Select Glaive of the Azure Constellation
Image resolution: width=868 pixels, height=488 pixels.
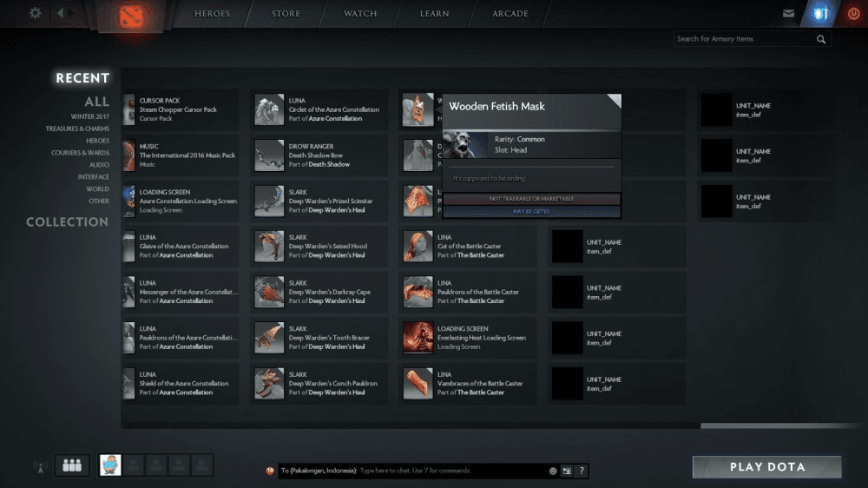click(x=181, y=247)
